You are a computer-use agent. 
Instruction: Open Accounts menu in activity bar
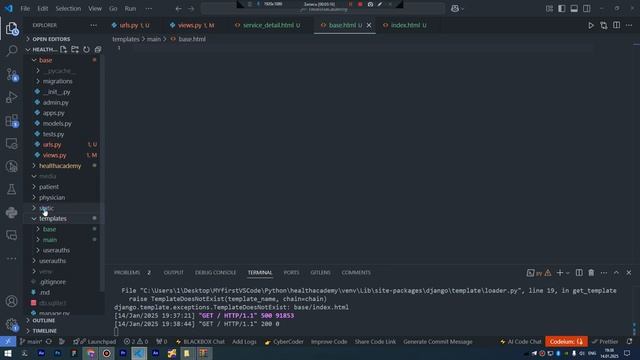tap(11, 301)
